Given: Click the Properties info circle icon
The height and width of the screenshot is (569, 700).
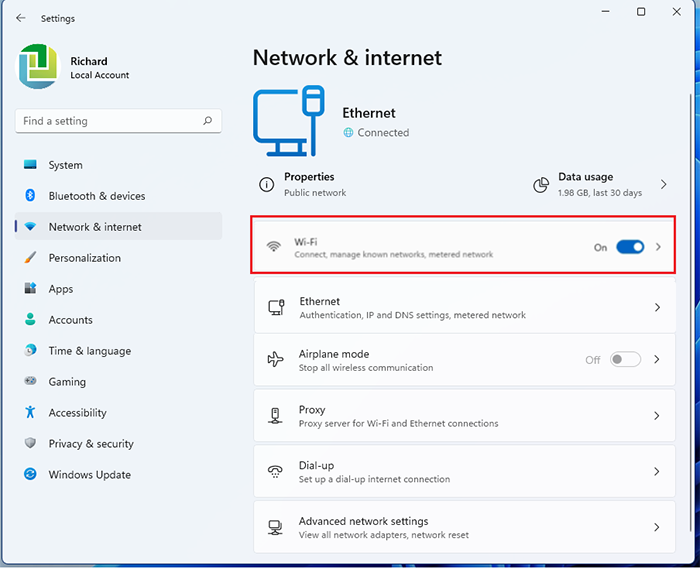Looking at the screenshot, I should click(x=267, y=184).
